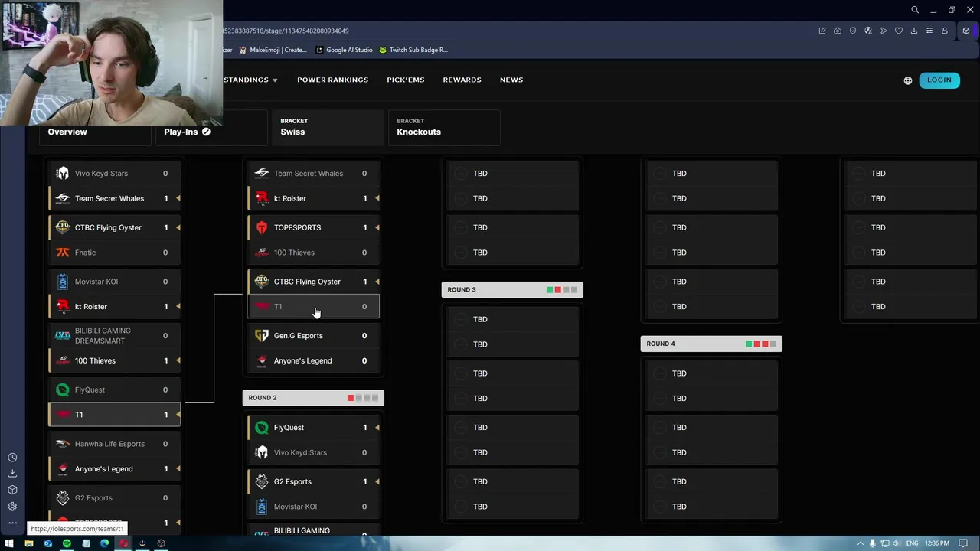Image resolution: width=980 pixels, height=551 pixels.
Task: Bookmark the page with the heart icon
Action: coord(899,31)
